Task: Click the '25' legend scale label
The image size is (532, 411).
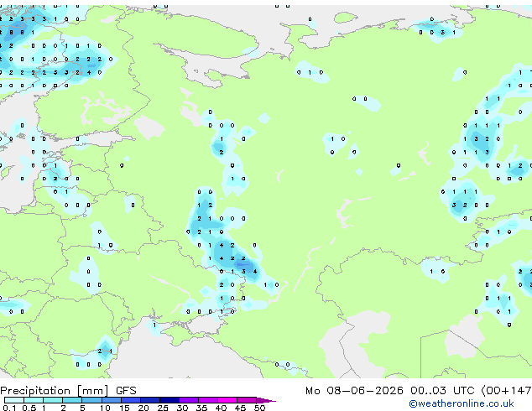Action: point(163,408)
